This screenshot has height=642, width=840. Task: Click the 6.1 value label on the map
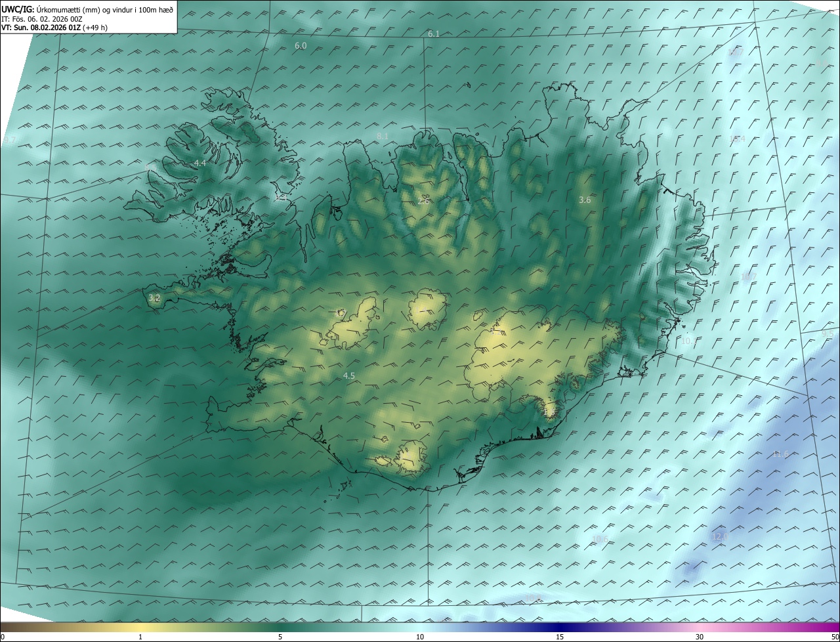point(434,33)
